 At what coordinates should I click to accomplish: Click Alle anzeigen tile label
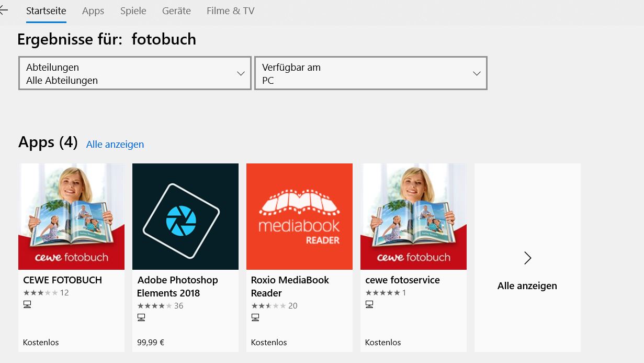527,286
